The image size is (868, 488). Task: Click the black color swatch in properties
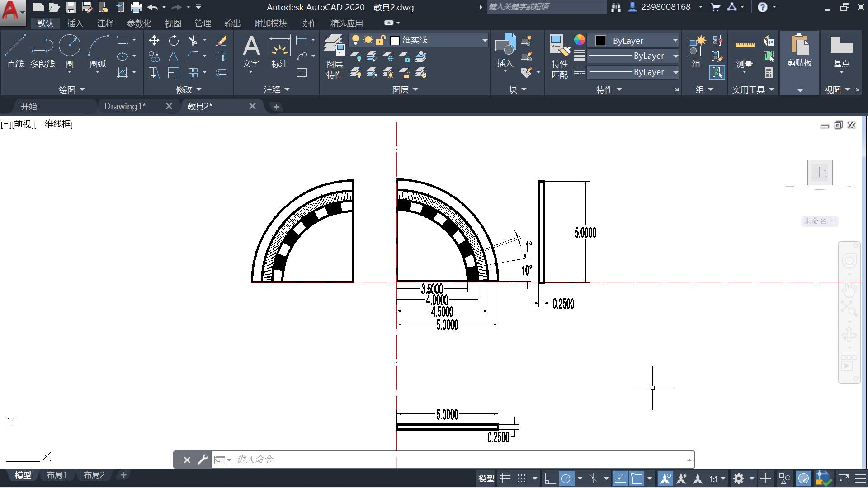tap(600, 41)
